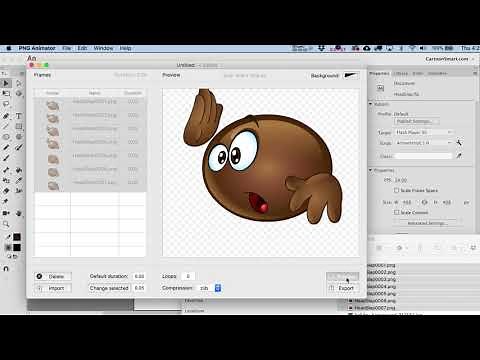The width and height of the screenshot is (480, 360).
Task: Switch to the Properties tab
Action: click(x=379, y=73)
